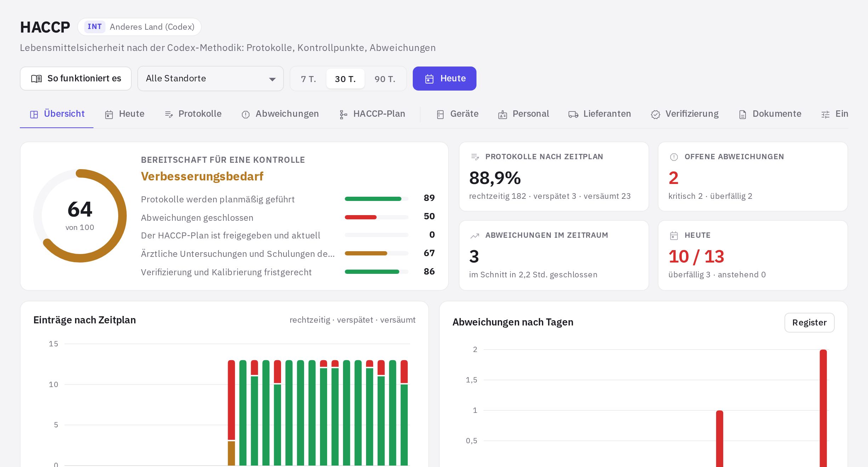Screen dimensions: 868x467
Task: Click the book icon in 'So funktioniert es'
Action: [36, 79]
